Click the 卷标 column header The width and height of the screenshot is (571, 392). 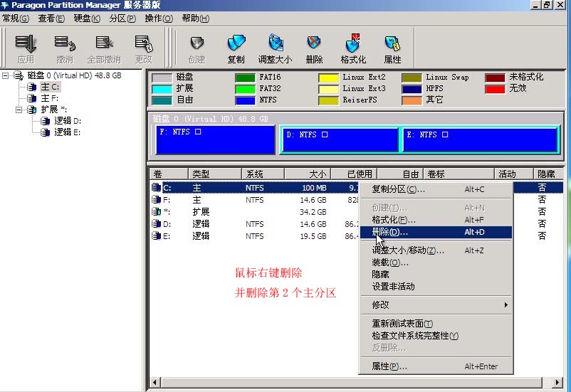[x=459, y=174]
